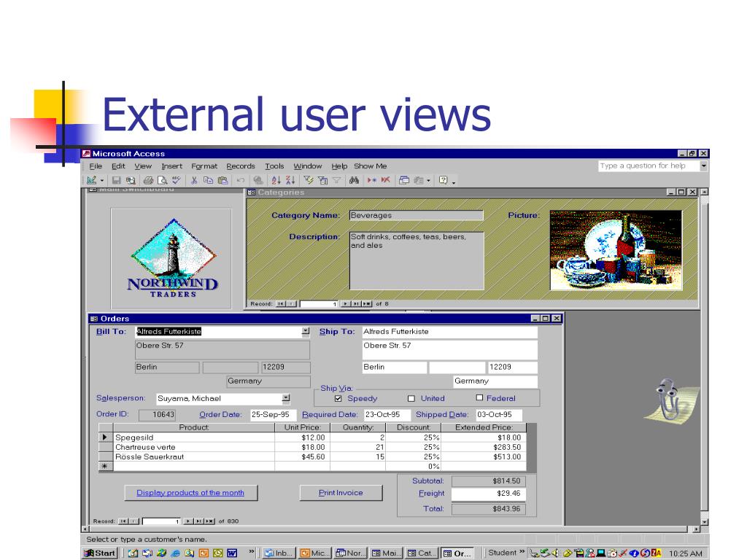Open the Bill To customer dropdown
747x560 pixels.
coord(306,332)
